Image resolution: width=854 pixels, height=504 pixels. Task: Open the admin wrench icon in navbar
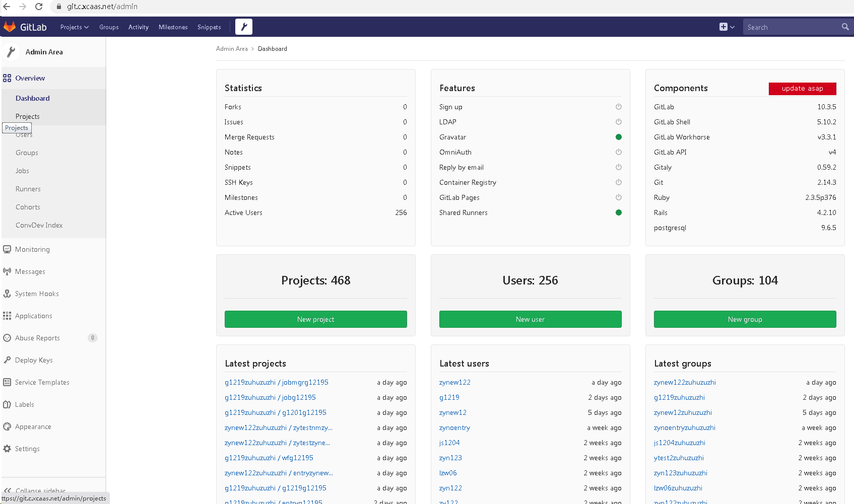point(244,27)
